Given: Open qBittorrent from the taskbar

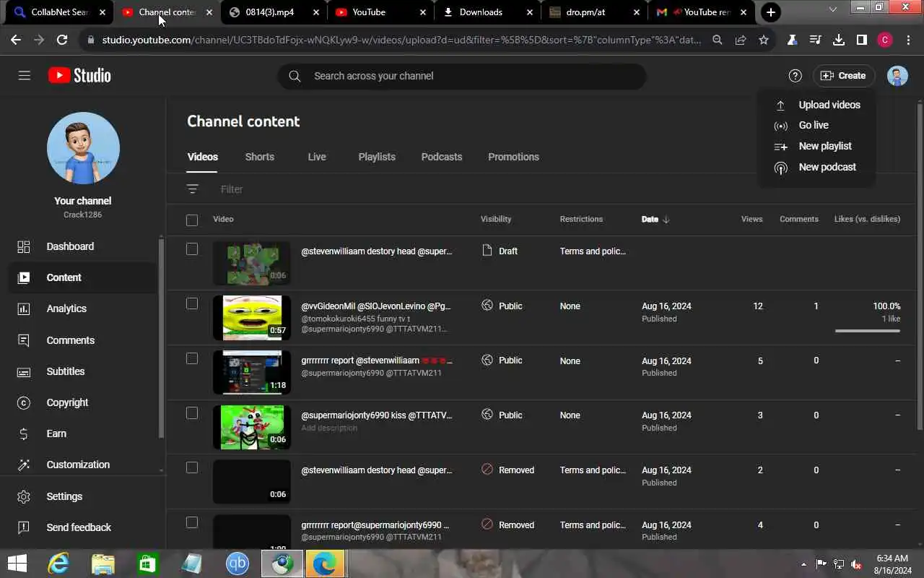Looking at the screenshot, I should 237,564.
